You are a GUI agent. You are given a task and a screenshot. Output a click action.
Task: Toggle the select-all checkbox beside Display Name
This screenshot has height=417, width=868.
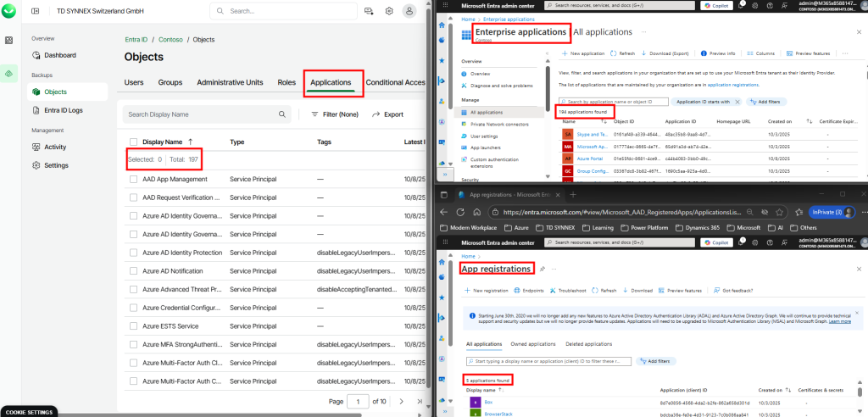pos(133,142)
